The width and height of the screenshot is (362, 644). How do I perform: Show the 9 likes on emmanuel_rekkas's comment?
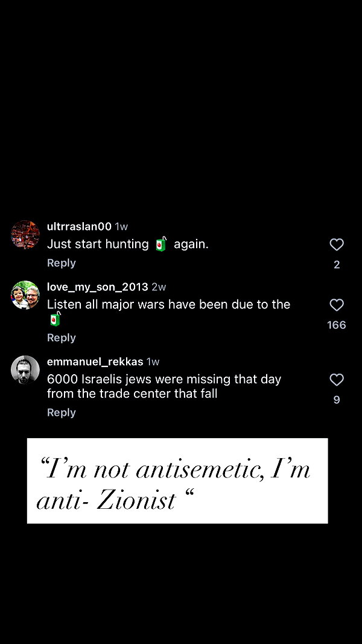(337, 400)
